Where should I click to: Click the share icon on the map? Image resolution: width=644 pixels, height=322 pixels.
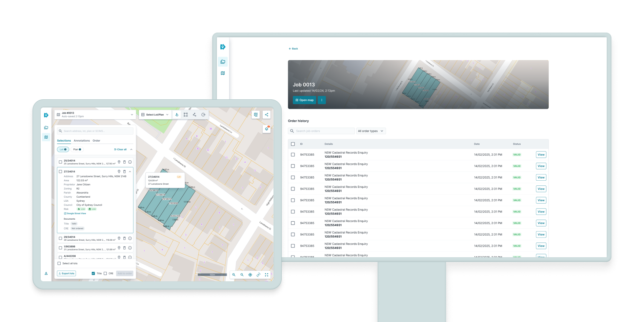click(x=267, y=115)
